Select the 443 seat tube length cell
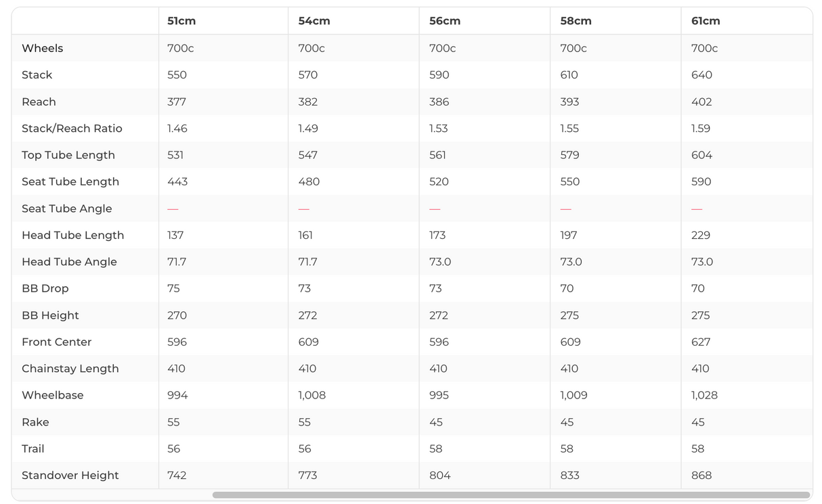Viewport: 822px width, 504px height. tap(177, 182)
